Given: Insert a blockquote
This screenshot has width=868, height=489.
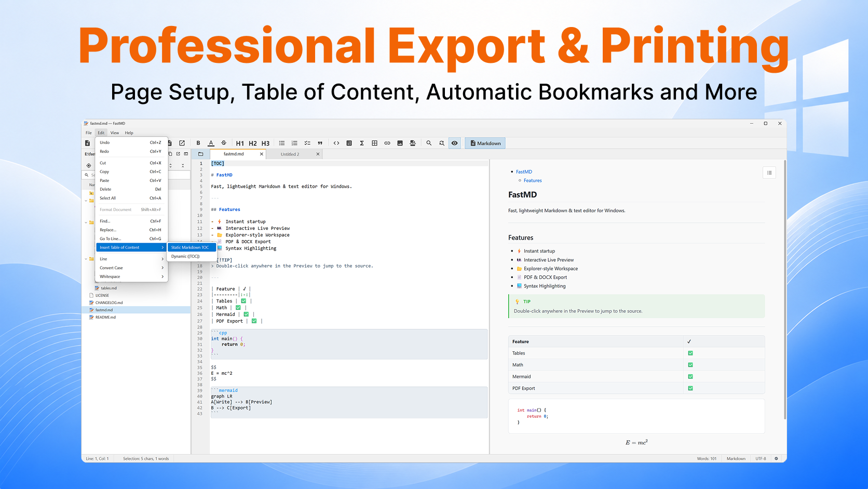Looking at the screenshot, I should 320,143.
